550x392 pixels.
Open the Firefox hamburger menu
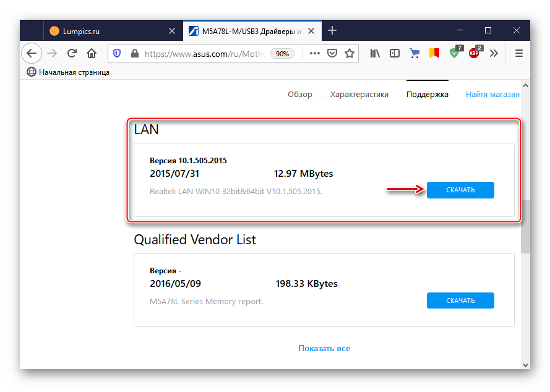519,53
